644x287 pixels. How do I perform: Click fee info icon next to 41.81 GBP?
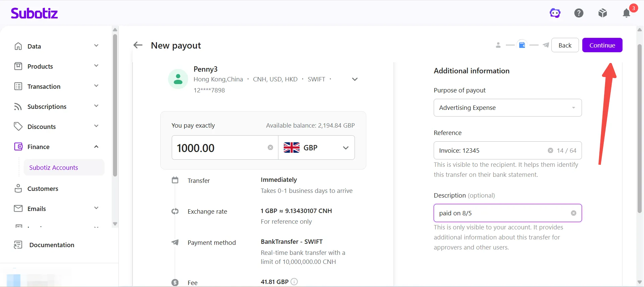point(294,282)
